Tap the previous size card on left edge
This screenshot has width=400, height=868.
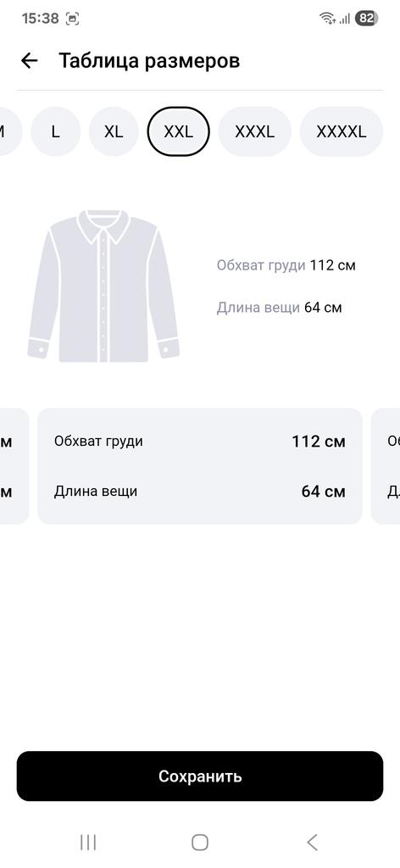pyautogui.click(x=14, y=466)
